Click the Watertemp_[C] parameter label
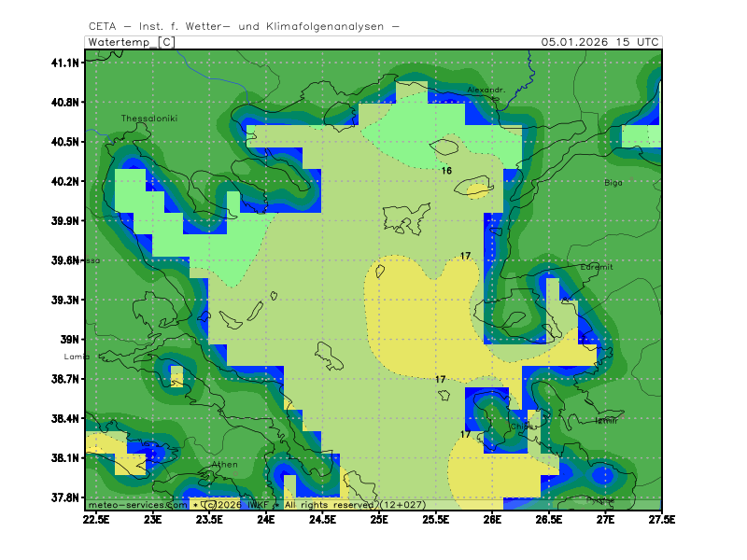This screenshot has width=747, height=560. (x=131, y=42)
